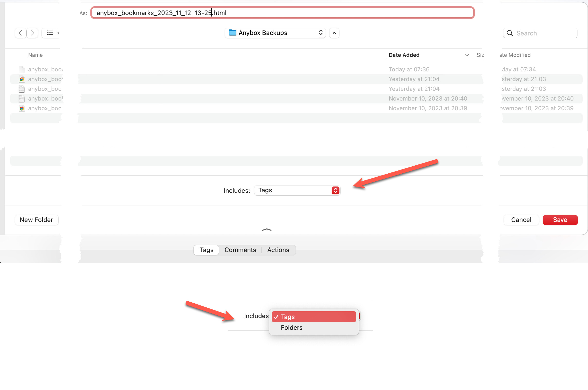Image resolution: width=588 pixels, height=390 pixels.
Task: Select "November 10, 2023 at 20:40" Date Added cell
Action: [x=428, y=99]
